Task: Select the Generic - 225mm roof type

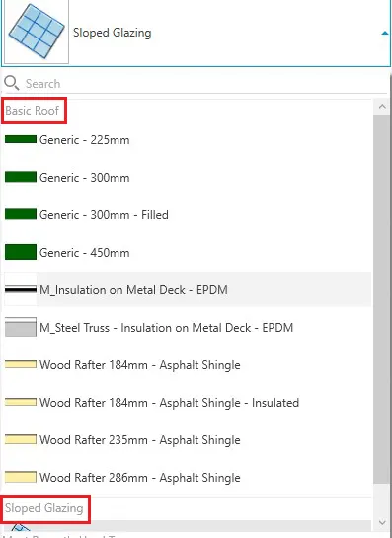Action: click(x=188, y=139)
